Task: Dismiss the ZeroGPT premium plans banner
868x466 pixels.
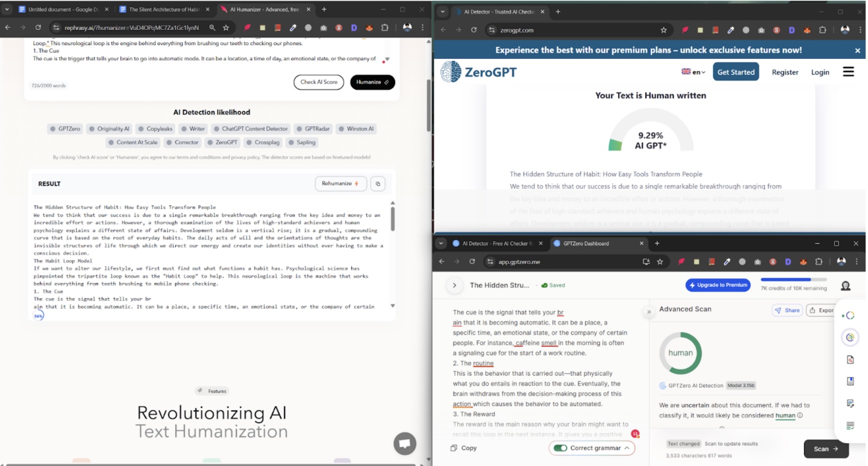Action: pos(857,50)
